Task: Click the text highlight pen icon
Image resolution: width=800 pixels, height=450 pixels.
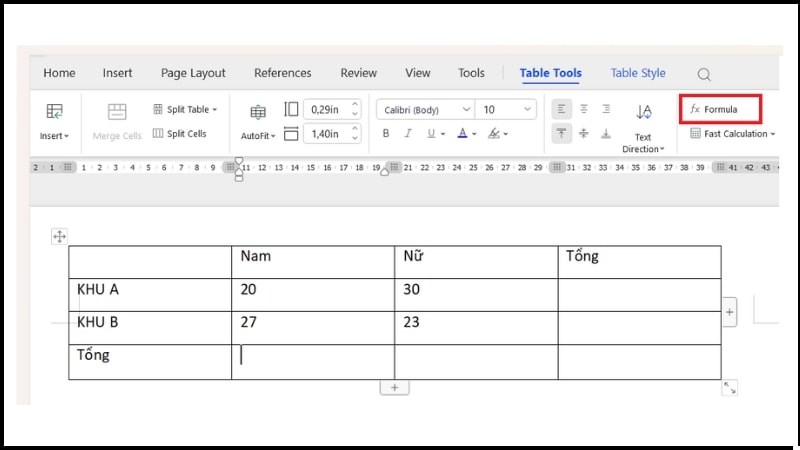Action: 492,133
